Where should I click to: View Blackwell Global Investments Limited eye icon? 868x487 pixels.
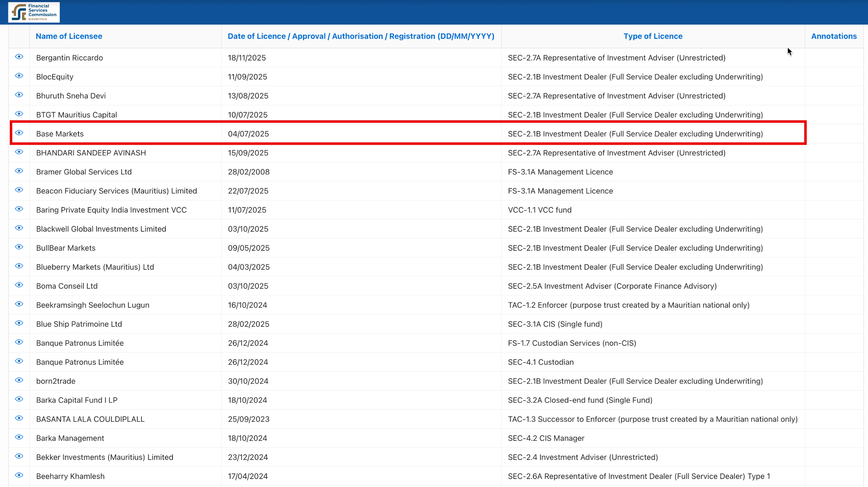point(19,228)
